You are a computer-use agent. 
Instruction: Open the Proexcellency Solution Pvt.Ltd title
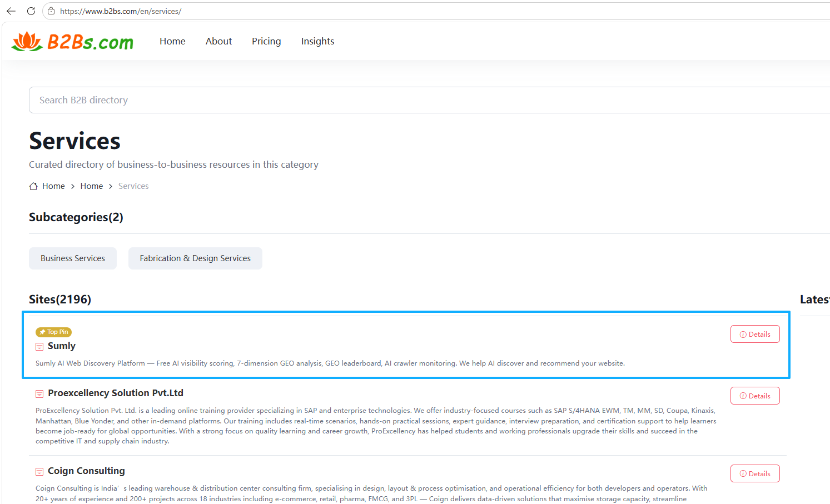point(116,393)
